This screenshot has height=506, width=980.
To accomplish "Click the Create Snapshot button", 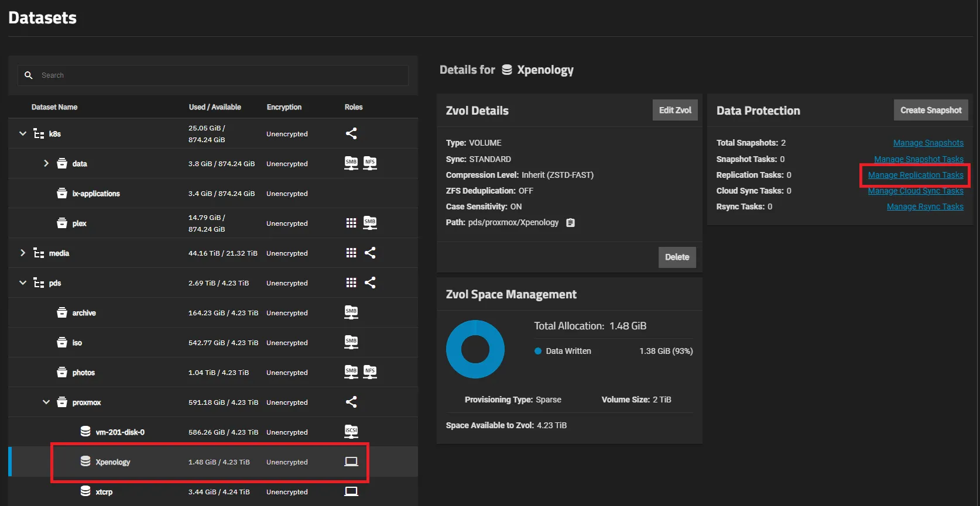I will coord(930,110).
